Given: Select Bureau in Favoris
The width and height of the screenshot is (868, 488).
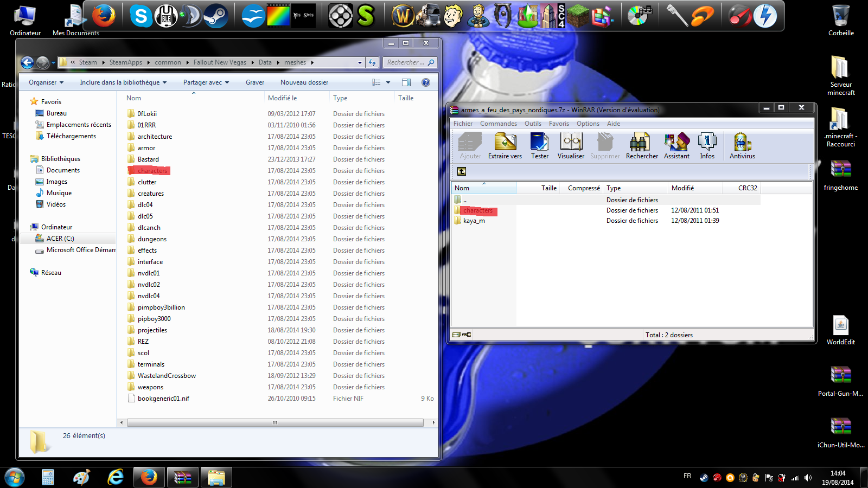Looking at the screenshot, I should click(x=56, y=113).
